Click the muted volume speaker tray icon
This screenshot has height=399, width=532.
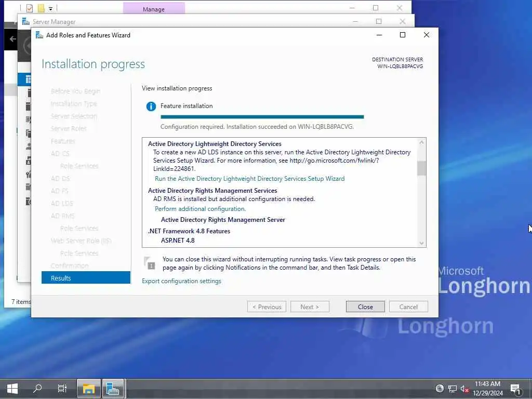pyautogui.click(x=464, y=389)
